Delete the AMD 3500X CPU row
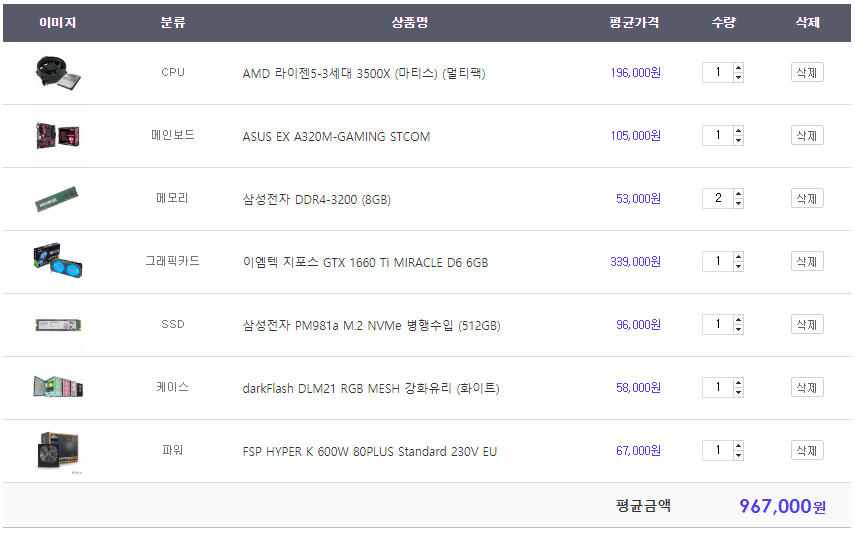 (x=807, y=73)
